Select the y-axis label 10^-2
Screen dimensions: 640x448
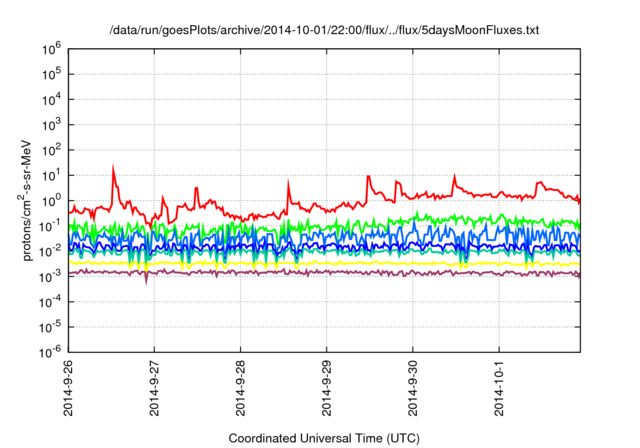(51, 252)
